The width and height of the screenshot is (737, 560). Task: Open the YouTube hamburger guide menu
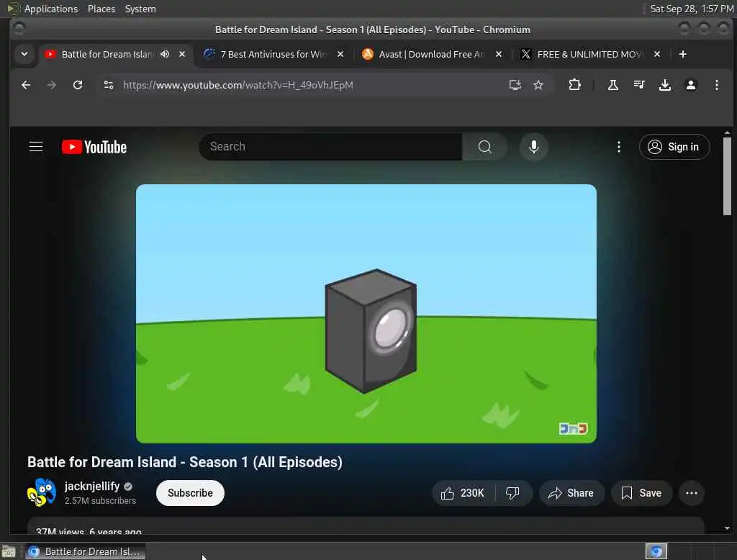tap(36, 147)
